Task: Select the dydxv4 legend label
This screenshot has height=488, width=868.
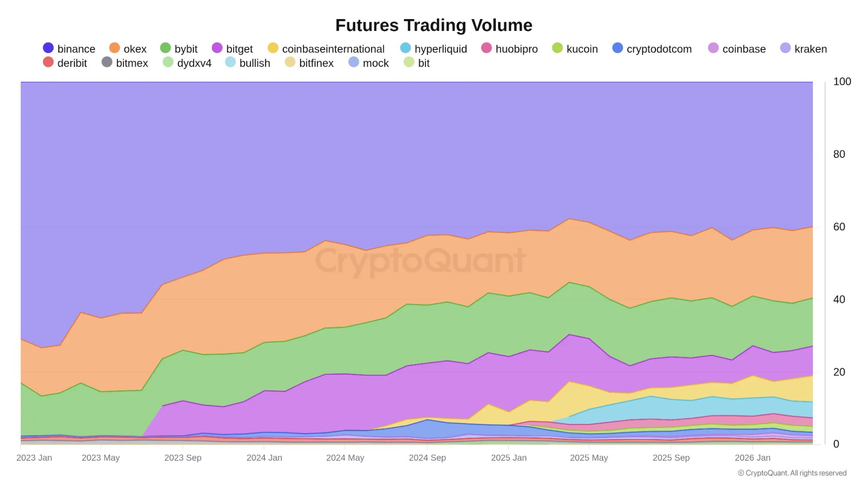Action: [194, 63]
